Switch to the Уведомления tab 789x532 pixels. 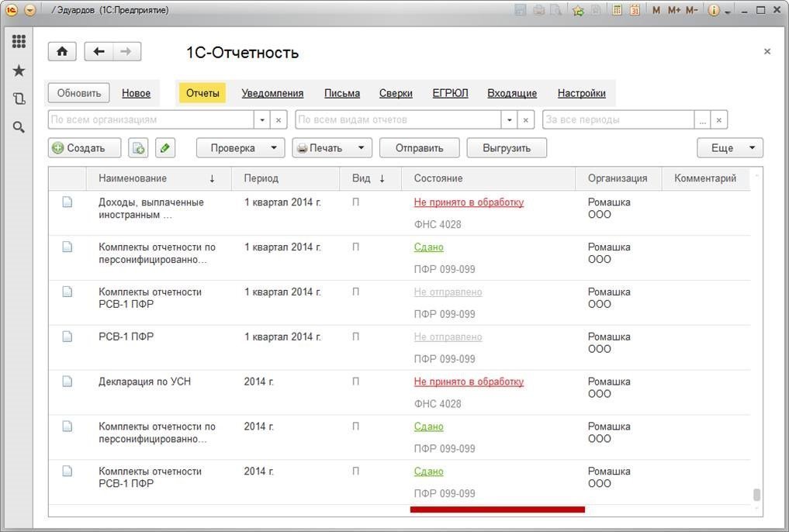tap(272, 93)
